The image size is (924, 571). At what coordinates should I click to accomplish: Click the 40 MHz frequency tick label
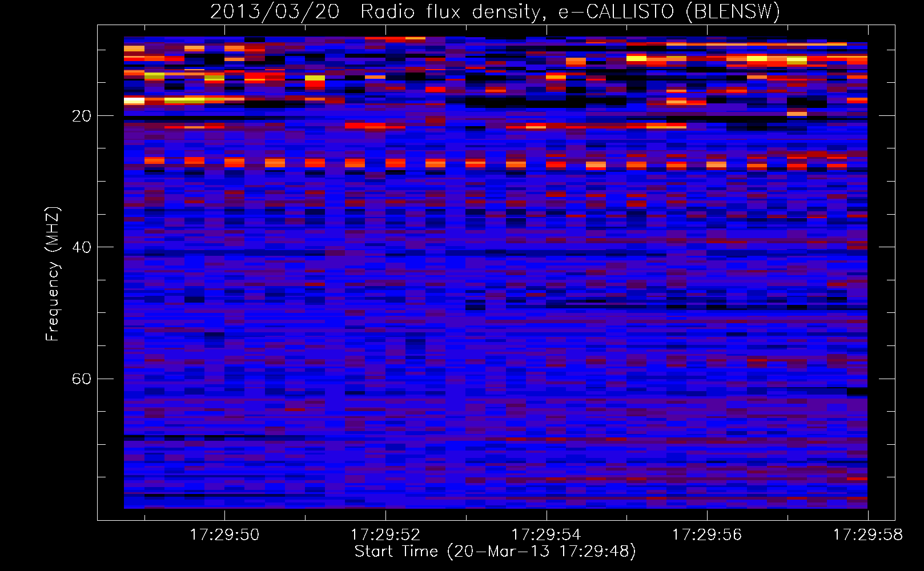pyautogui.click(x=81, y=247)
